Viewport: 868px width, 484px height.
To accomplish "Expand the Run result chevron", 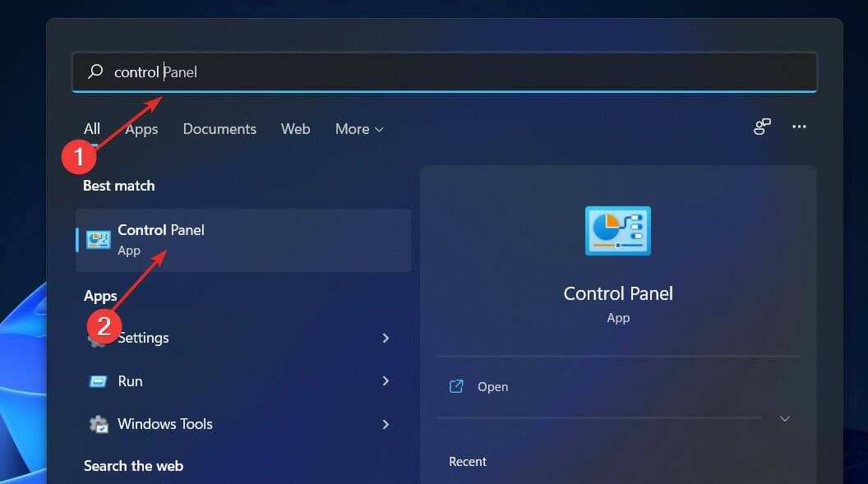I will coord(386,380).
